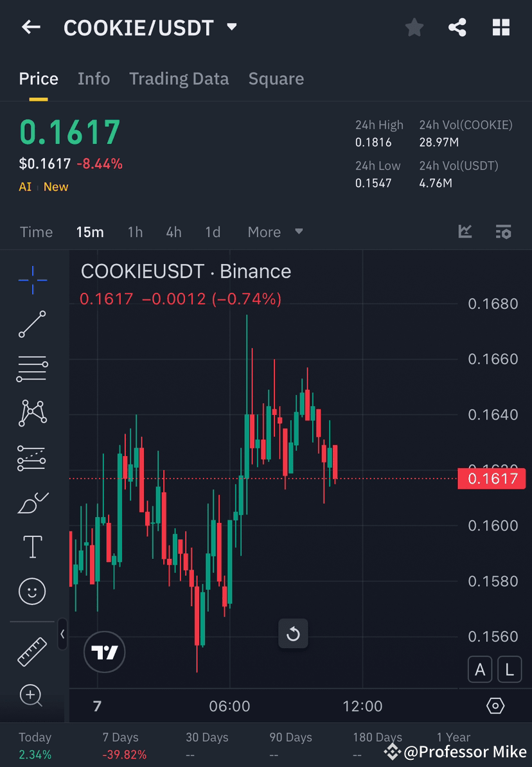Image resolution: width=532 pixels, height=767 pixels.
Task: Expand the More timeframes dropdown
Action: click(x=275, y=232)
